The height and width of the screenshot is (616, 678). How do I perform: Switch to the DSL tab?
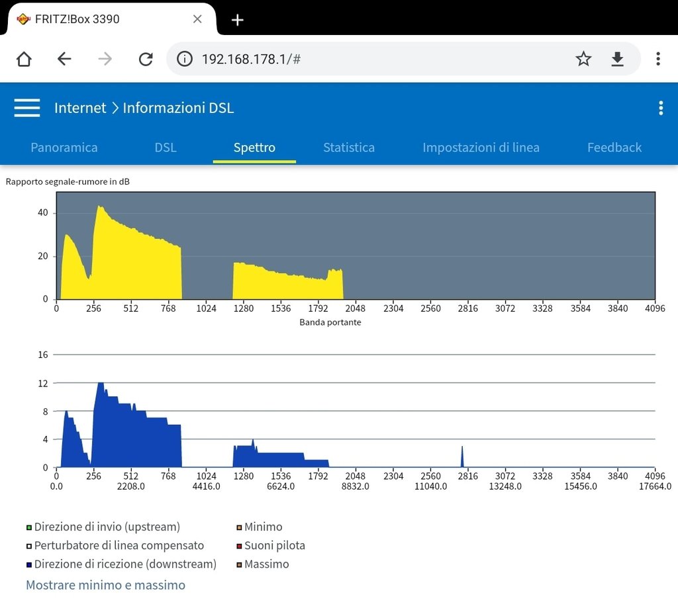166,148
